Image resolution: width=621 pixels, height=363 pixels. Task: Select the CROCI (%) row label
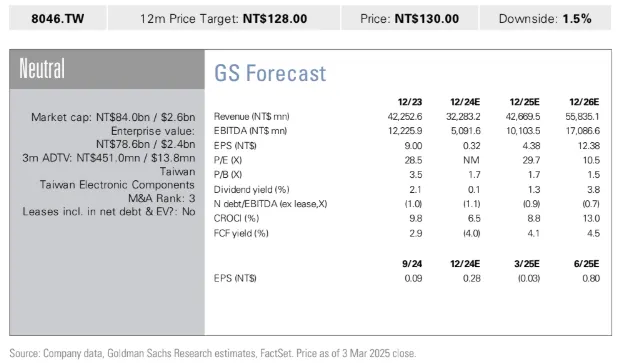pyautogui.click(x=236, y=219)
